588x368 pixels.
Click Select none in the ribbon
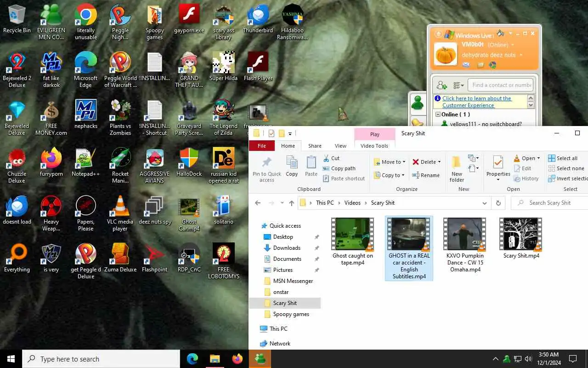coord(566,168)
